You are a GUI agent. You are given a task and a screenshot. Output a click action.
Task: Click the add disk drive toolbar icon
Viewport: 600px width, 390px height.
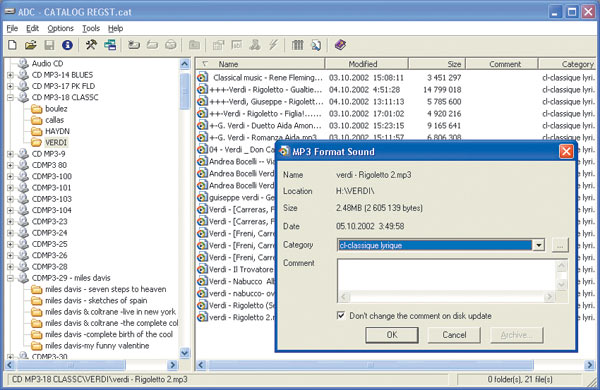[x=134, y=45]
